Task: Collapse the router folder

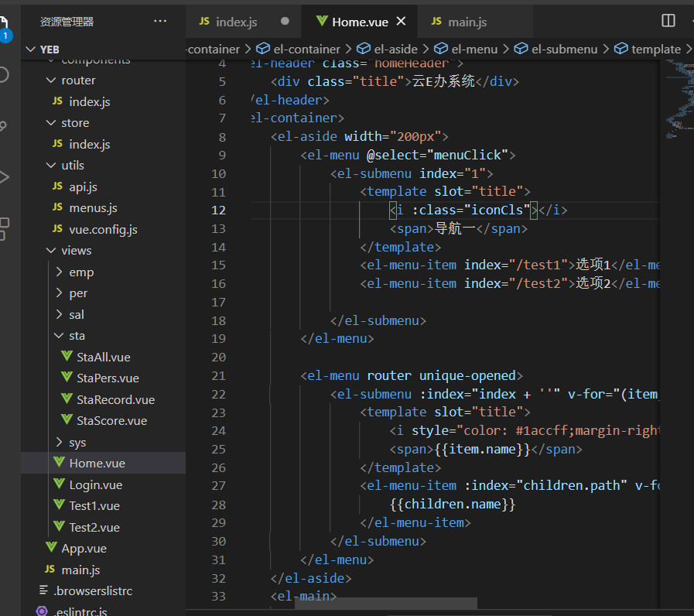Action: click(x=51, y=80)
